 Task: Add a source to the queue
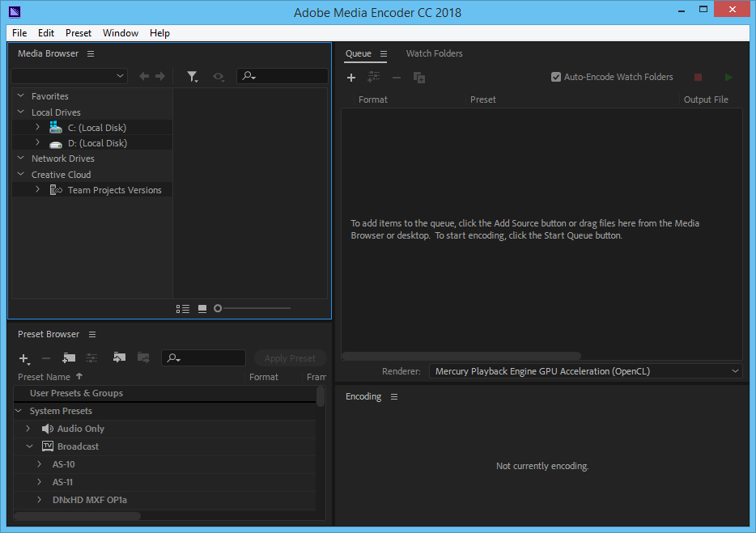pyautogui.click(x=351, y=78)
